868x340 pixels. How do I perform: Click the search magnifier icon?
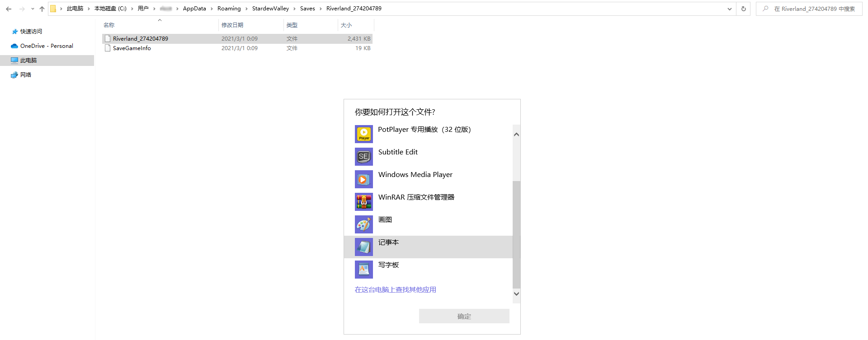pyautogui.click(x=765, y=9)
